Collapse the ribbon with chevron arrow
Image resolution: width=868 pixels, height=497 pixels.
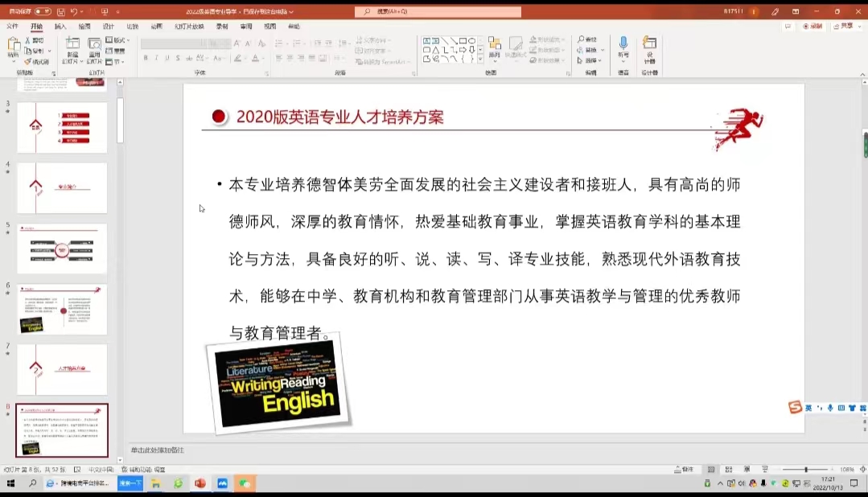coord(862,74)
